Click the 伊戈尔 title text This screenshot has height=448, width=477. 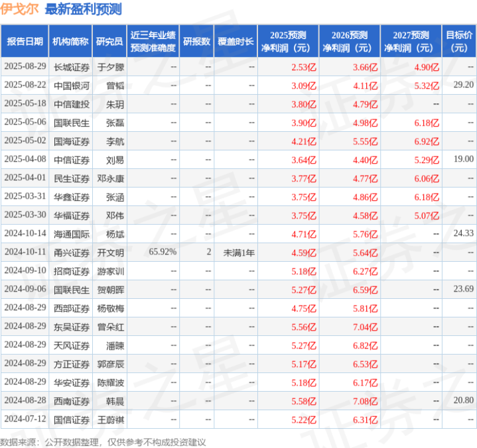[x=19, y=9]
